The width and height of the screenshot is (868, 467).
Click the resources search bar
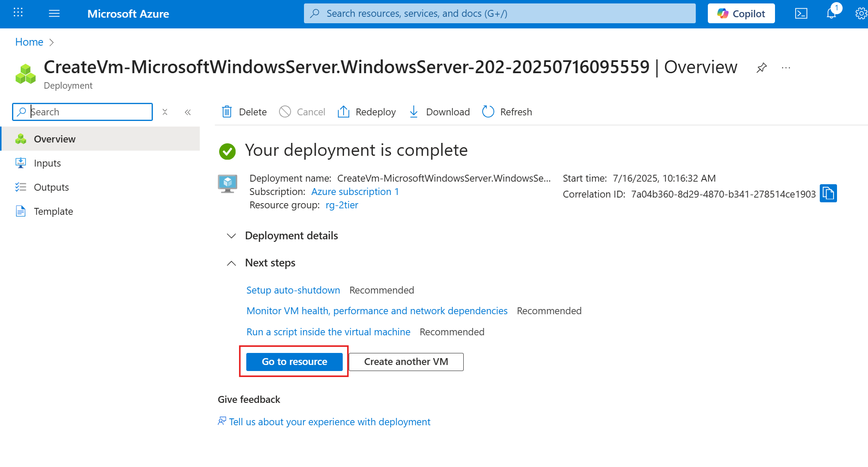(499, 13)
